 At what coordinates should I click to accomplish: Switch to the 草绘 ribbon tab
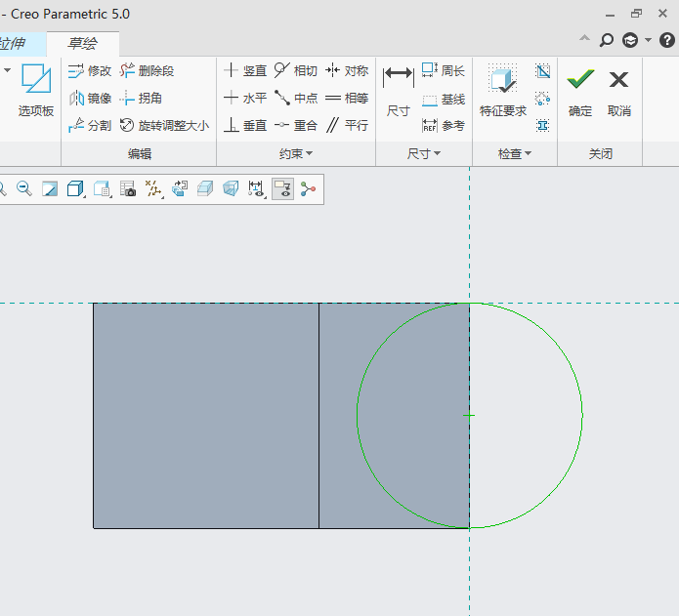[x=83, y=43]
